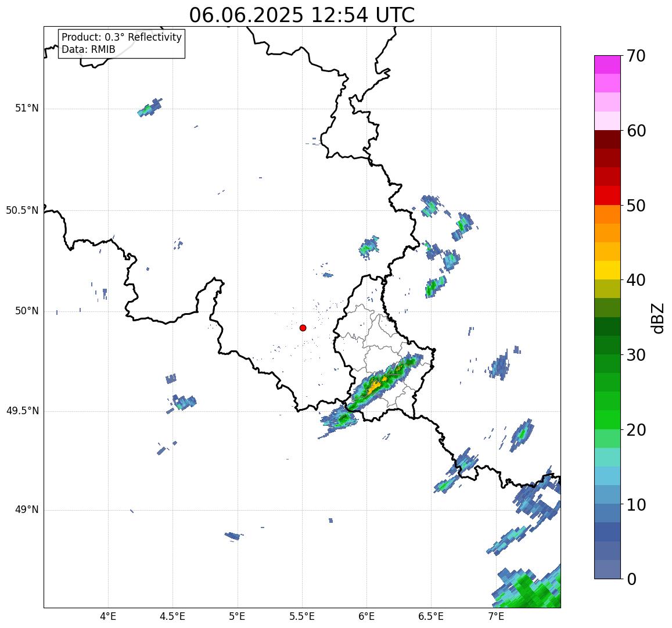The image size is (672, 628).
Task: Click the red station marker dot
Action: 303,328
